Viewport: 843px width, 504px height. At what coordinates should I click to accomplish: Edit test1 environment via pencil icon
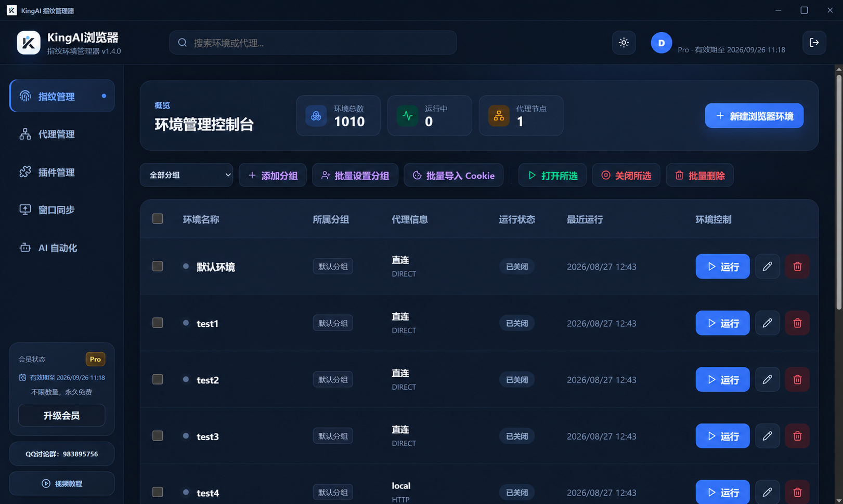pyautogui.click(x=767, y=323)
